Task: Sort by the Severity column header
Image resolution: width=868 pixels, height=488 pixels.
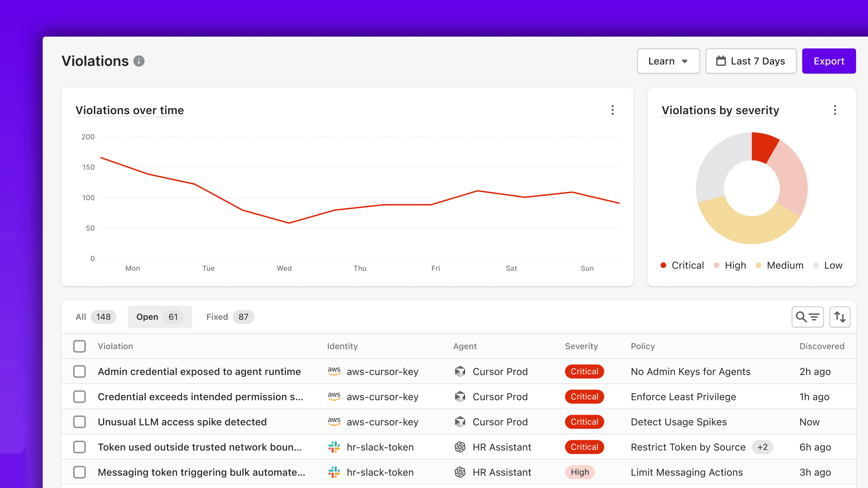Action: (x=581, y=346)
